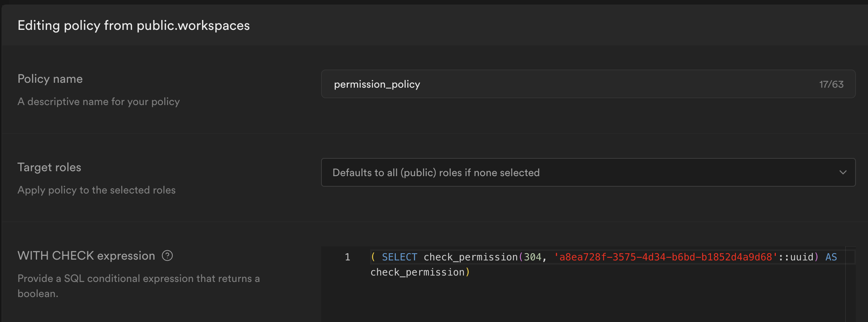Screen dimensions: 868x322
Task: Click the Target roles label
Action: [x=49, y=167]
